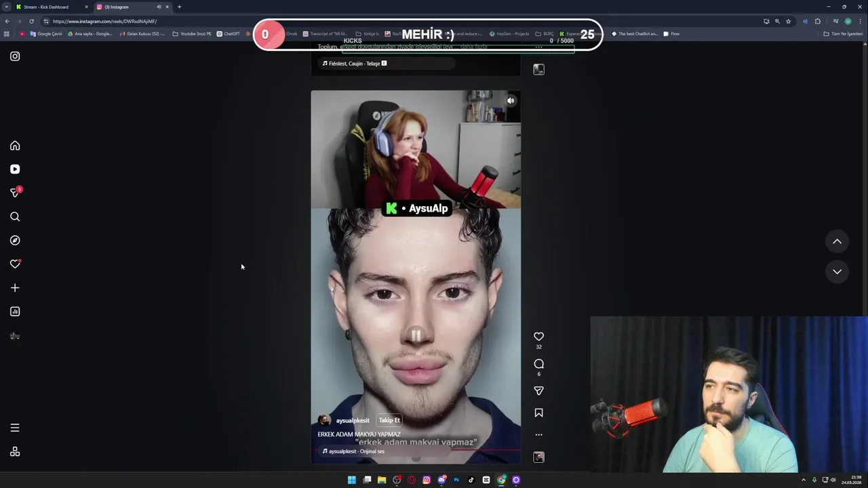Open the Flow bookmark folder
868x488 pixels.
(x=671, y=34)
